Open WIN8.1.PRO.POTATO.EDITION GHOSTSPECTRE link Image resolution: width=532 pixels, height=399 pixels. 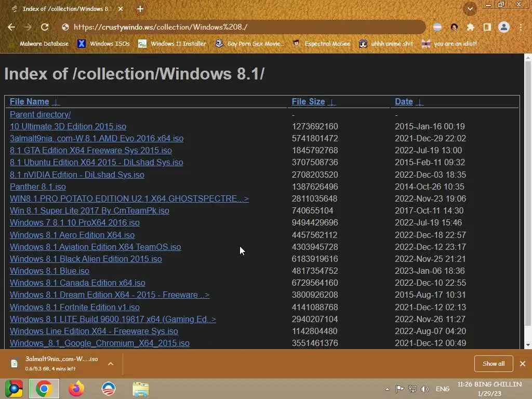click(x=129, y=198)
